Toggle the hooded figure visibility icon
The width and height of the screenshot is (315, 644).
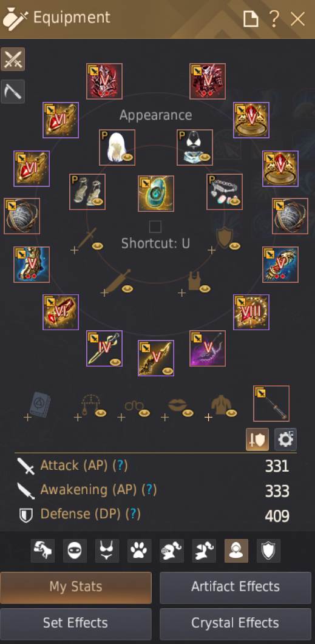coord(236,551)
